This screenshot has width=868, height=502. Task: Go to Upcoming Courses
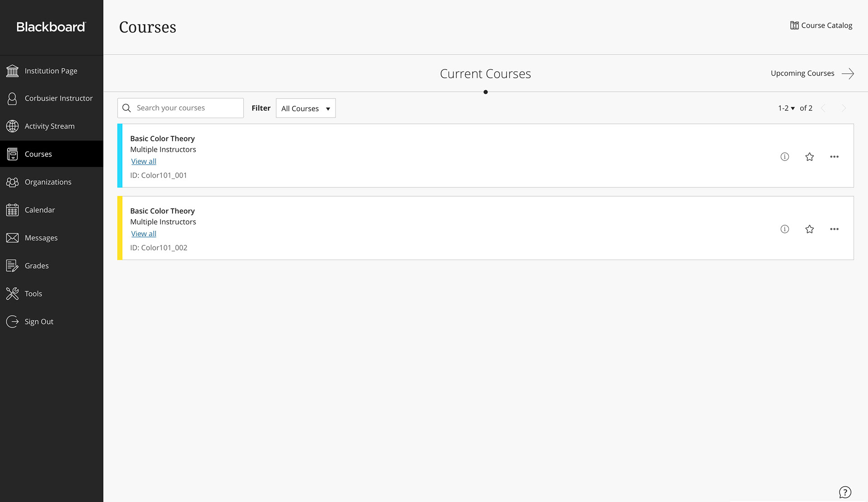coord(812,73)
